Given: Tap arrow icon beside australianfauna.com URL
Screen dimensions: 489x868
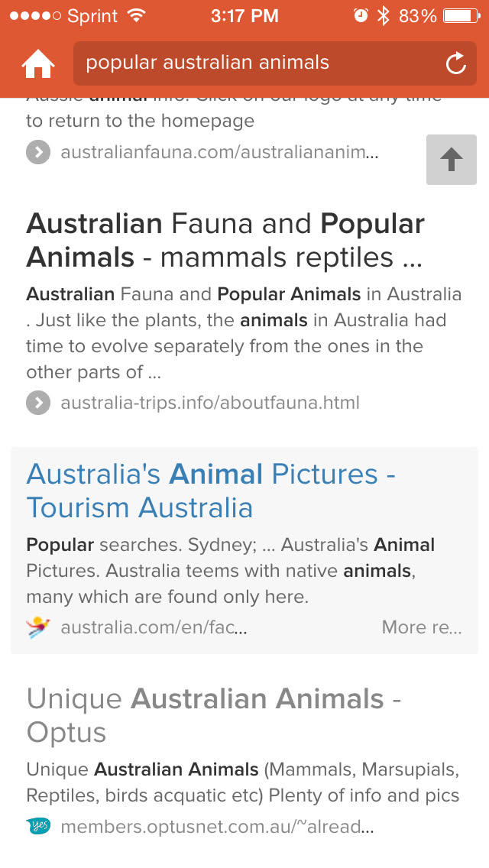Looking at the screenshot, I should click(37, 152).
